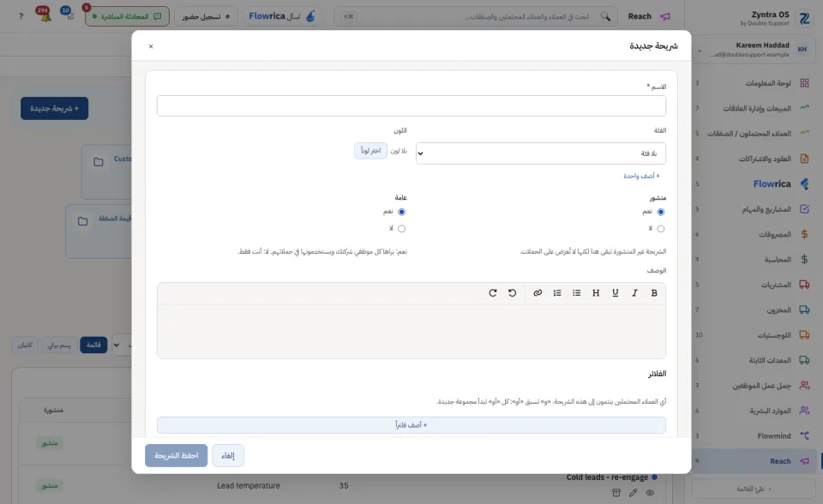Select لا for منشور
This screenshot has height=504, width=823.
click(x=660, y=228)
